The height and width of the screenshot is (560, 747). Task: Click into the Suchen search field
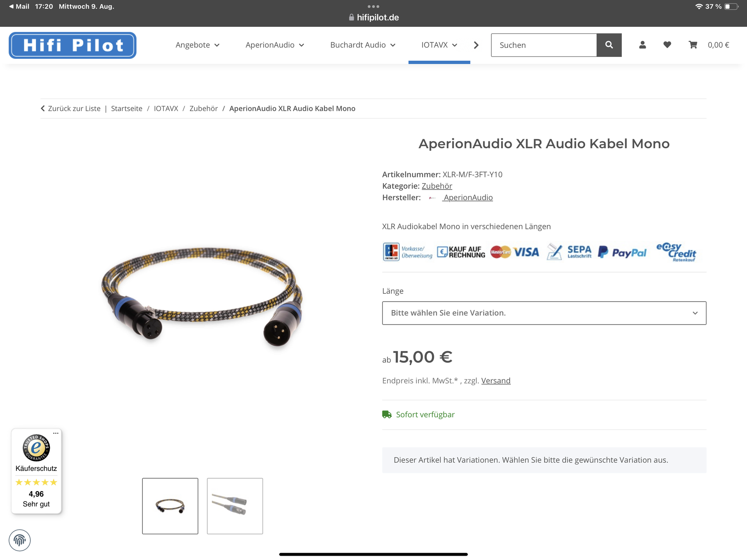click(x=544, y=45)
